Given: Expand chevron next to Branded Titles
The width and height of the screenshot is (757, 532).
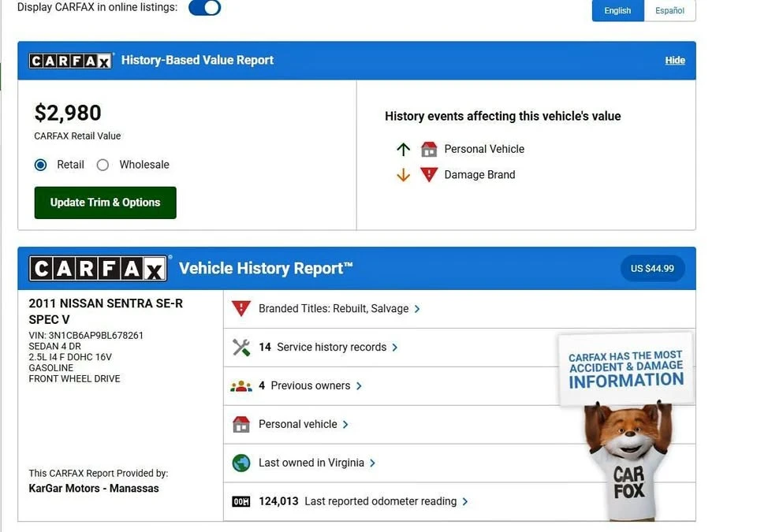Looking at the screenshot, I should (x=417, y=309).
